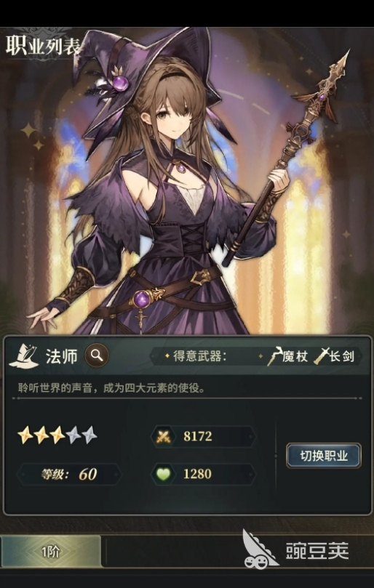Select the 长剑 sword weapon icon

pyautogui.click(x=322, y=356)
